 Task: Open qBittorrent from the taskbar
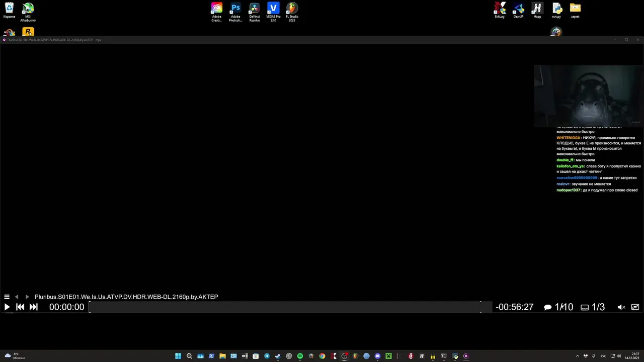[x=366, y=356]
